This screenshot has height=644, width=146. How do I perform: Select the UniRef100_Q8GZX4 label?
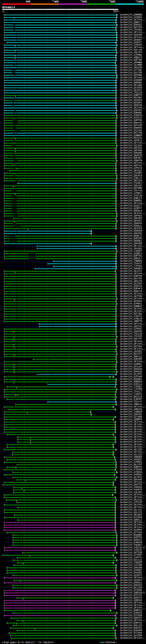click(131, 281)
